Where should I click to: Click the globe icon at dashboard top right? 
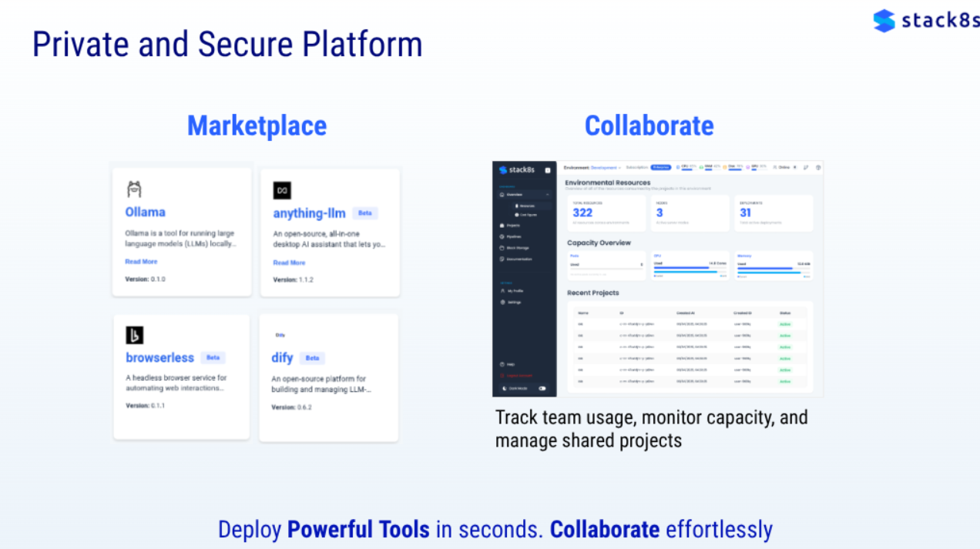(818, 167)
